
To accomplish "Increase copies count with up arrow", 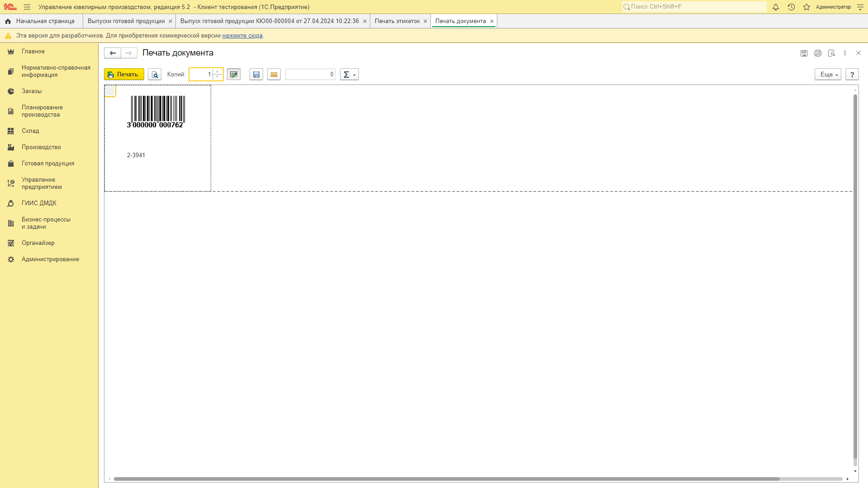I will pos(217,71).
